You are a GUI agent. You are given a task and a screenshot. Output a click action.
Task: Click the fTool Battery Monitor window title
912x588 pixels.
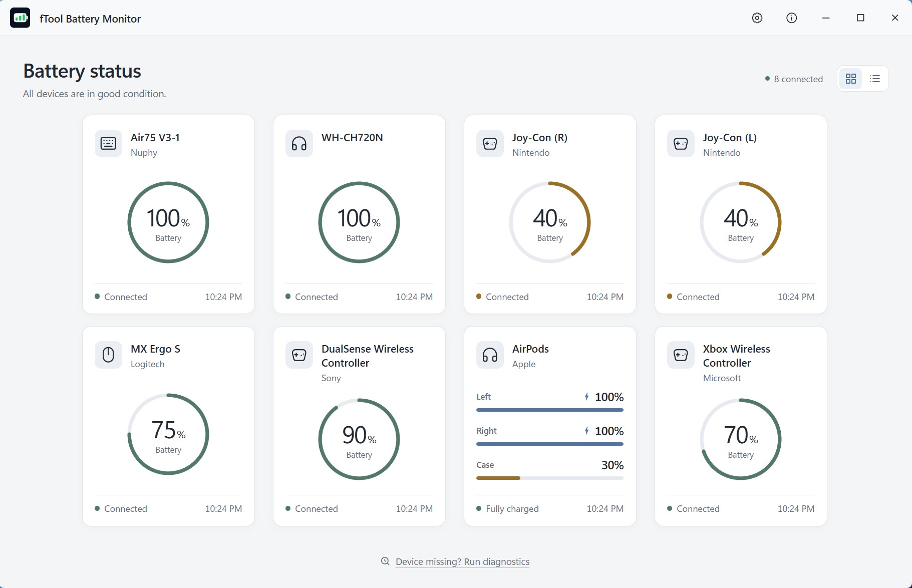pos(90,19)
